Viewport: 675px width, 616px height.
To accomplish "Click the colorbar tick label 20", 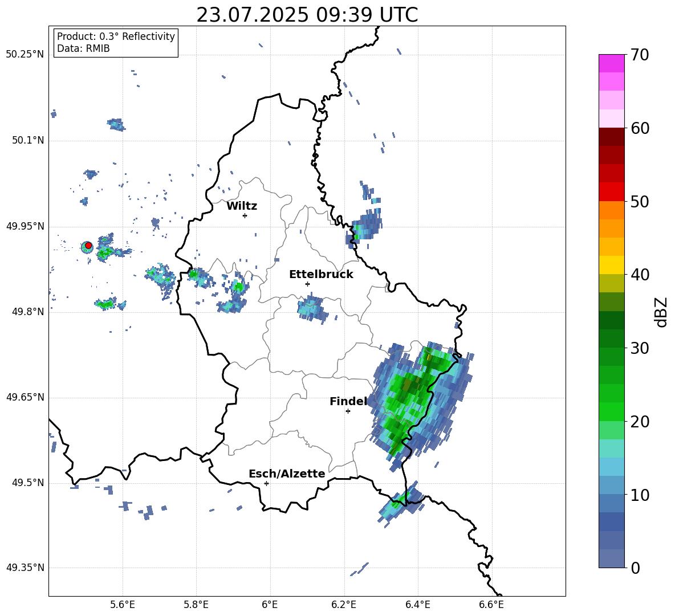I will 640,422.
